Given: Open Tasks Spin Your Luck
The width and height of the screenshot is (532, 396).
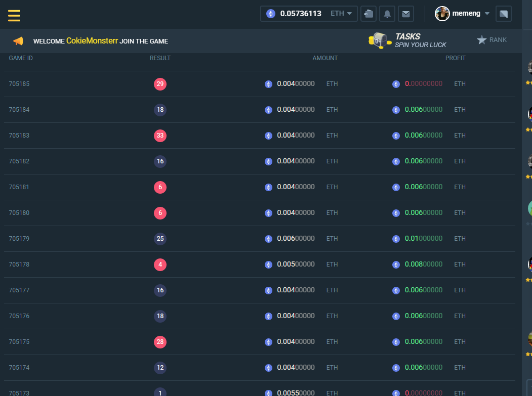Looking at the screenshot, I should [420, 40].
